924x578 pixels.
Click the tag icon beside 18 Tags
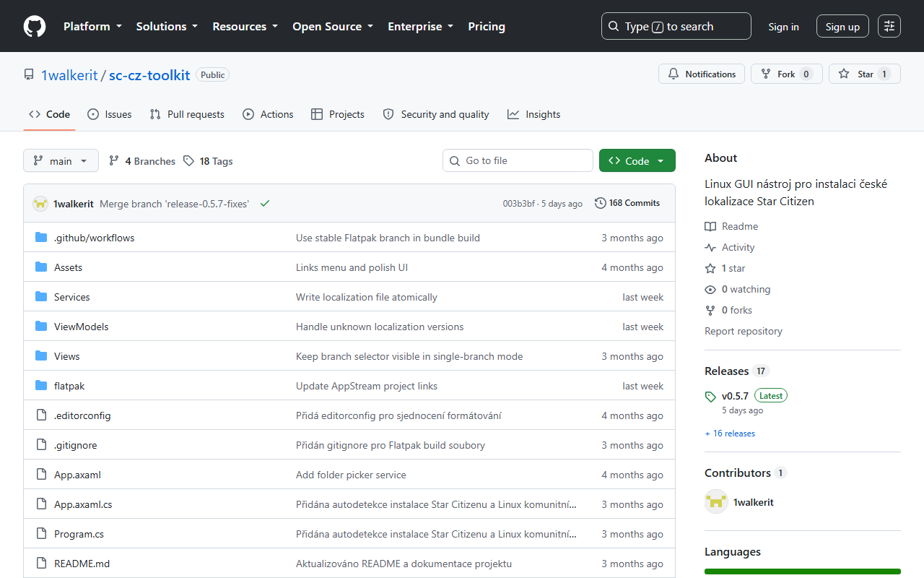[188, 161]
